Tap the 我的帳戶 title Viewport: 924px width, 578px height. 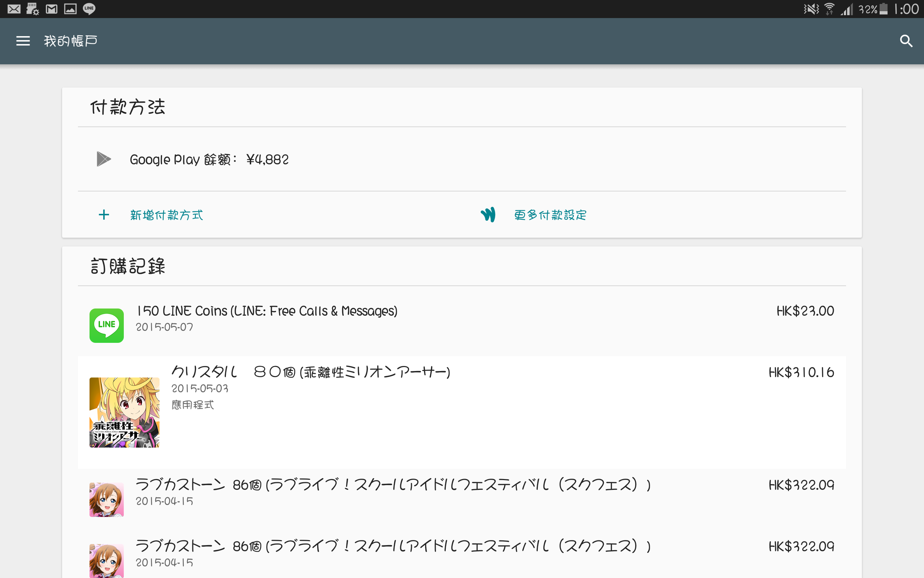(71, 41)
